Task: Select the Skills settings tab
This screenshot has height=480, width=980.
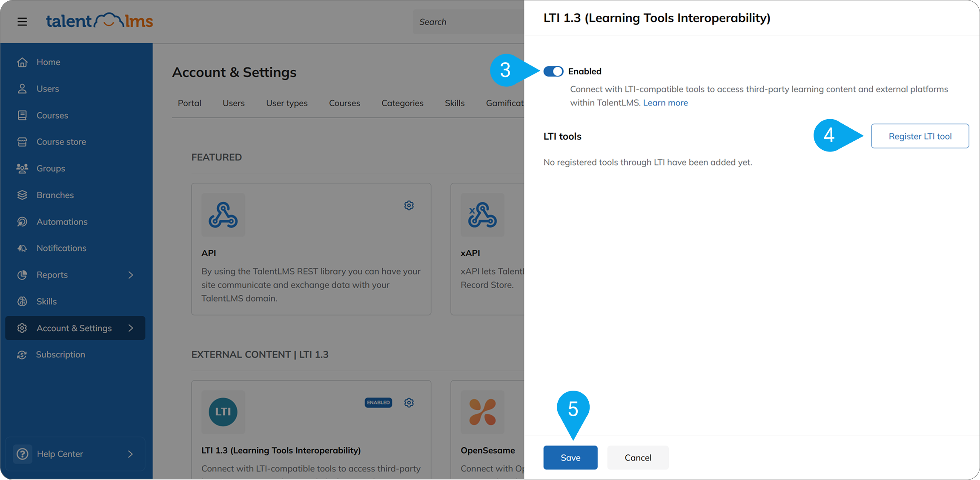Action: (x=455, y=103)
